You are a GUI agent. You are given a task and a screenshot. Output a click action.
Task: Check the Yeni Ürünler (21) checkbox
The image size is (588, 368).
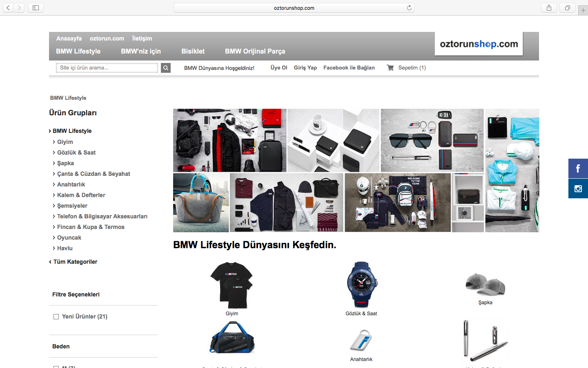pos(56,316)
